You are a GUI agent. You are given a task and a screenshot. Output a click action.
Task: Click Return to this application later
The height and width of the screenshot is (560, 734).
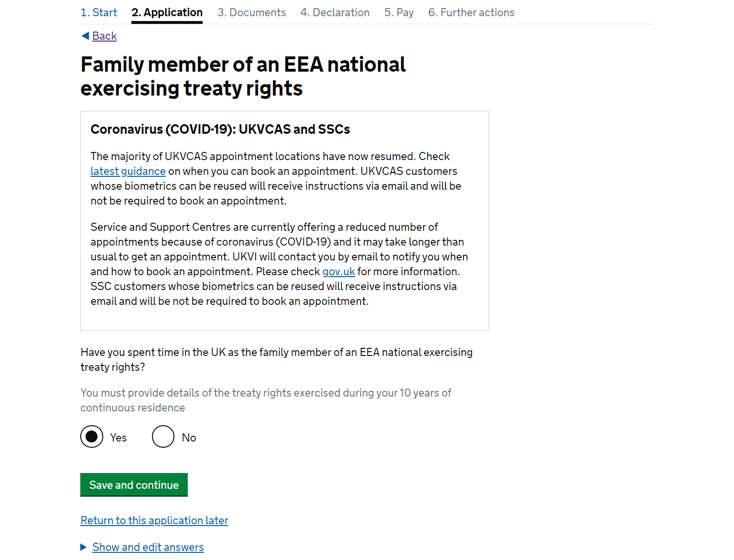click(x=154, y=520)
